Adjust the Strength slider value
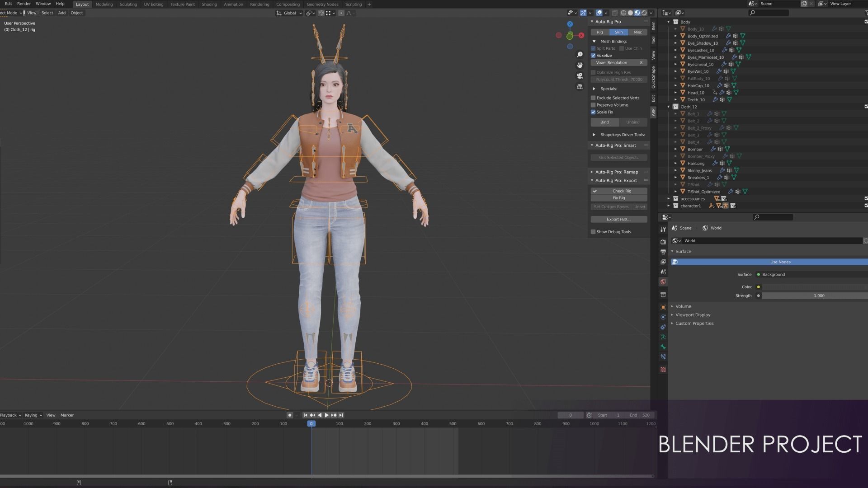 (818, 296)
